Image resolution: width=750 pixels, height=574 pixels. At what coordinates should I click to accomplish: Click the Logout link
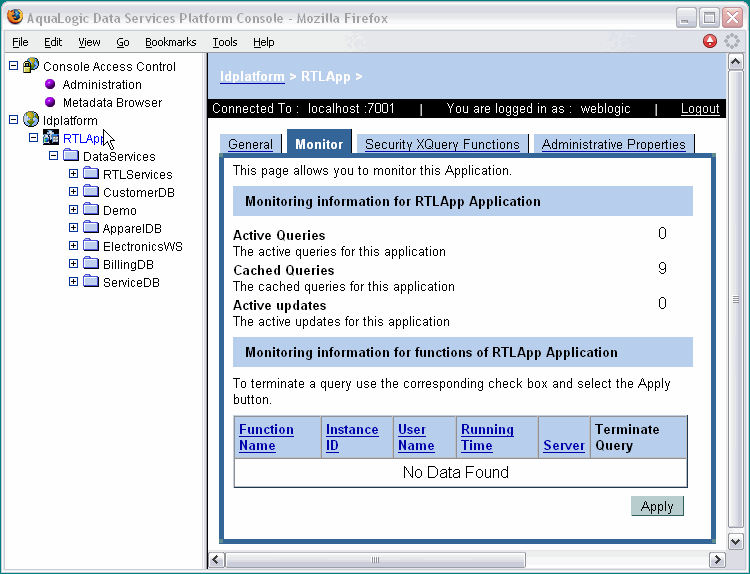coord(700,109)
